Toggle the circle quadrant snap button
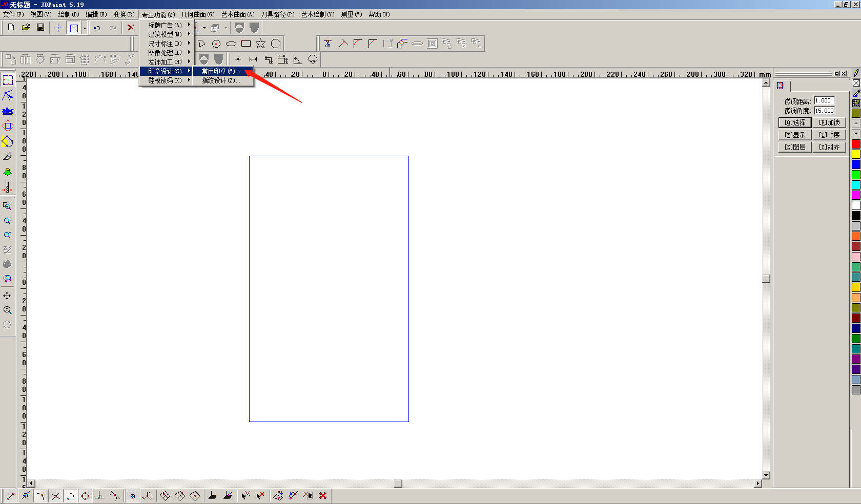 86,496
